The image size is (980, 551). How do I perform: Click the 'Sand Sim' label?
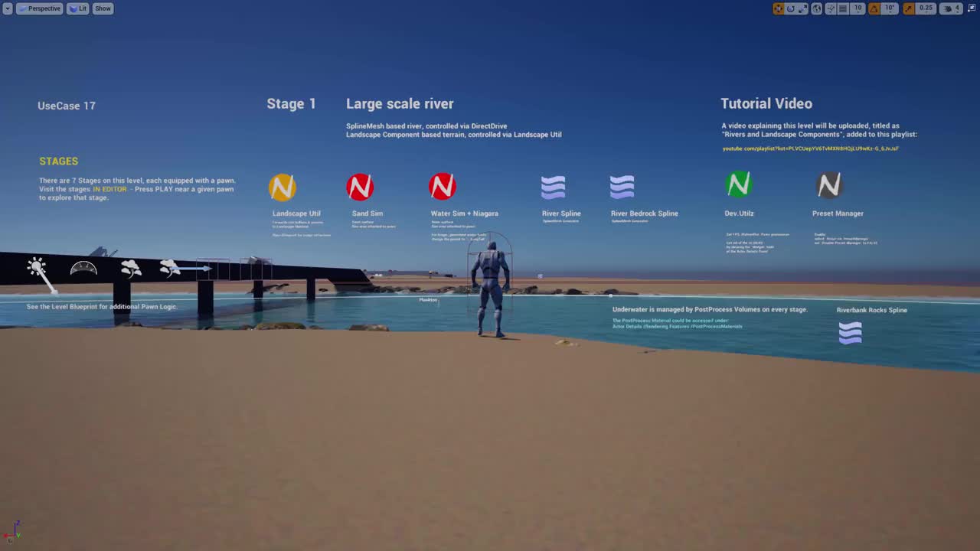367,214
